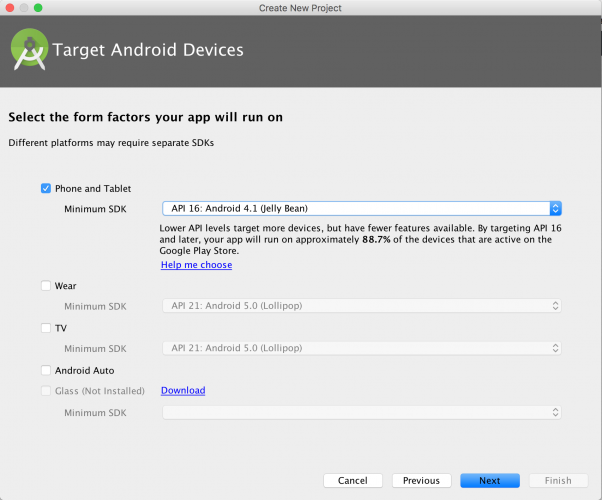Click the 'Create New Project' window title
The image size is (602, 500).
click(300, 8)
